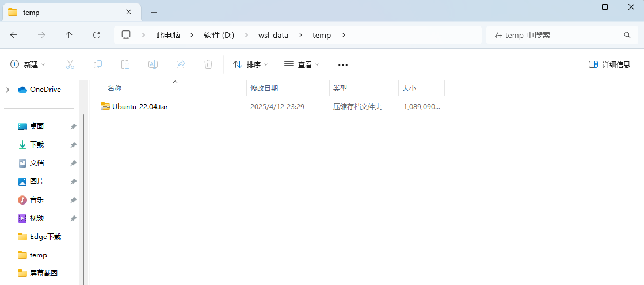Click the date 2025/4/12 23:29

[x=277, y=107]
